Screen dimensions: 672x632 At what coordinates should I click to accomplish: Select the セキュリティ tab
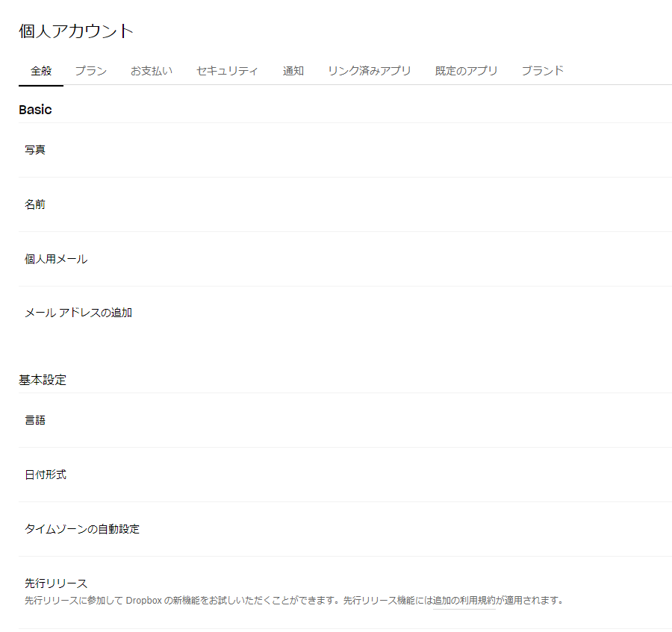(x=227, y=71)
